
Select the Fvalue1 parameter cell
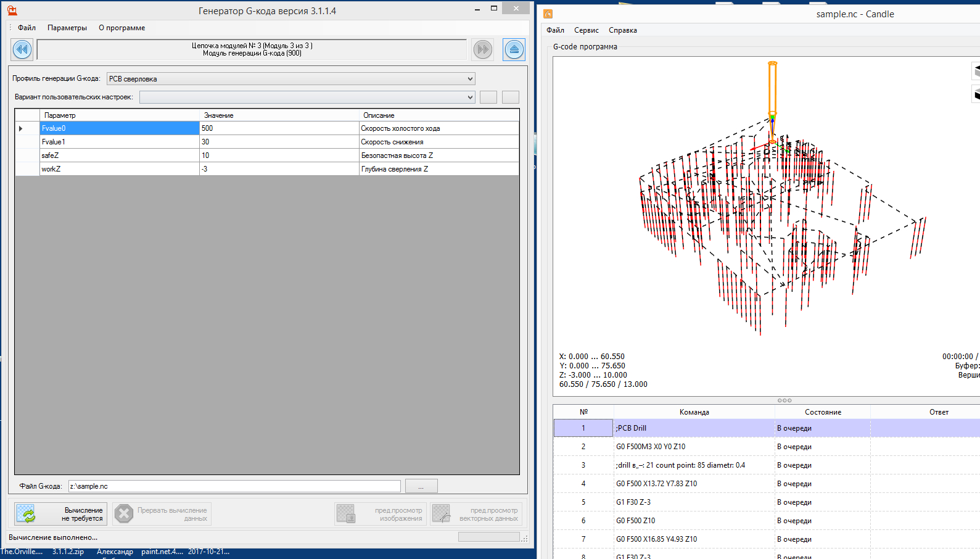[120, 142]
